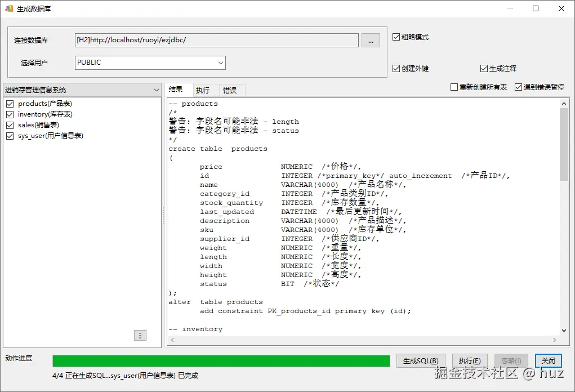Click the "height" column name

point(213,275)
